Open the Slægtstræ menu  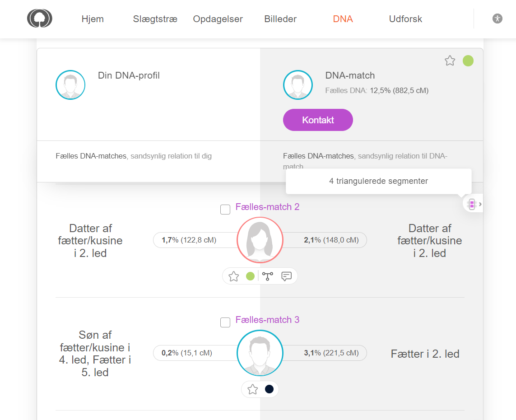tap(155, 19)
